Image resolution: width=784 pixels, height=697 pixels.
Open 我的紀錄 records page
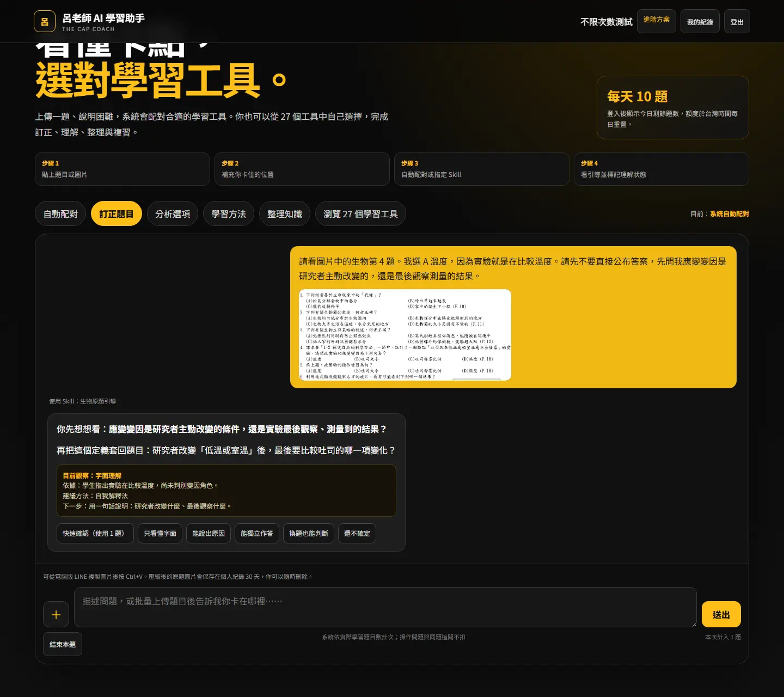(x=700, y=22)
